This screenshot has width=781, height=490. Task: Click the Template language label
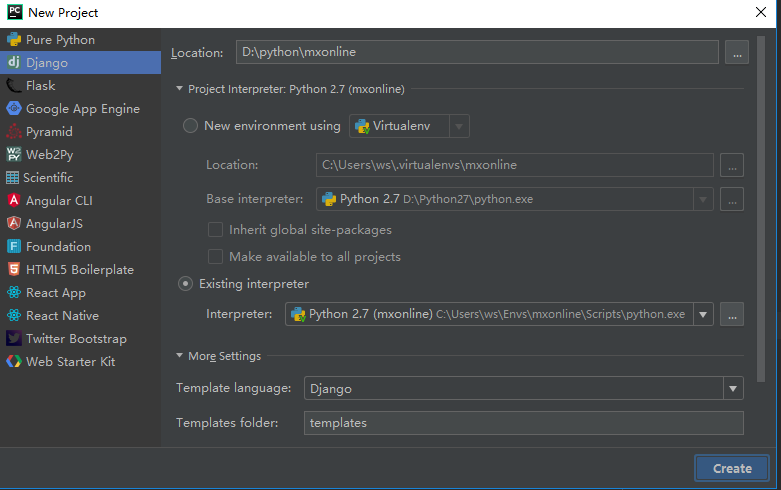point(234,388)
